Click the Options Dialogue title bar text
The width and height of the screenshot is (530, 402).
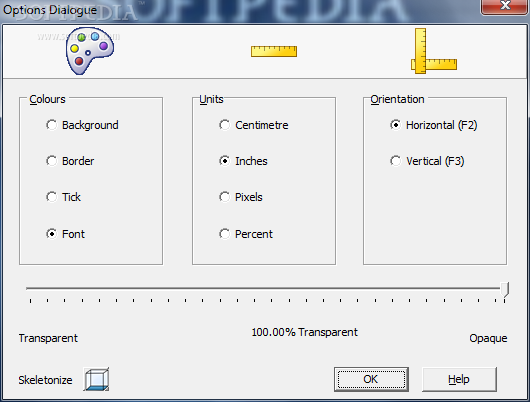coord(50,10)
